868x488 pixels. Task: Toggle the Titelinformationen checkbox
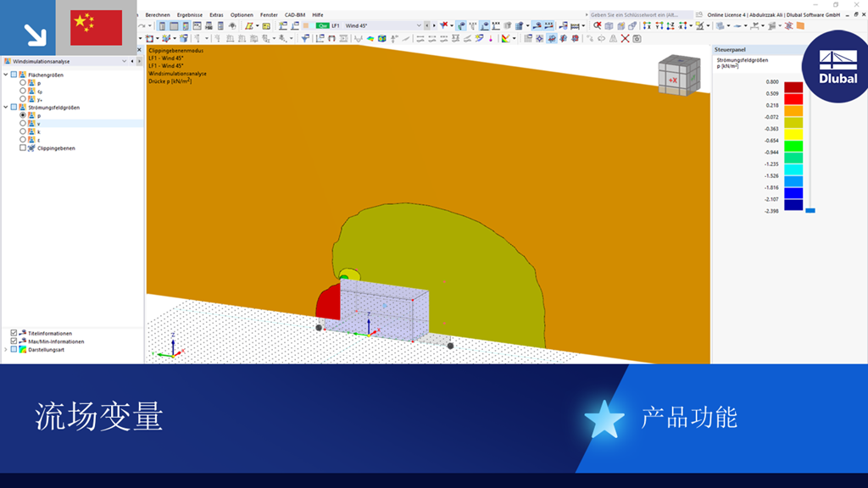14,333
